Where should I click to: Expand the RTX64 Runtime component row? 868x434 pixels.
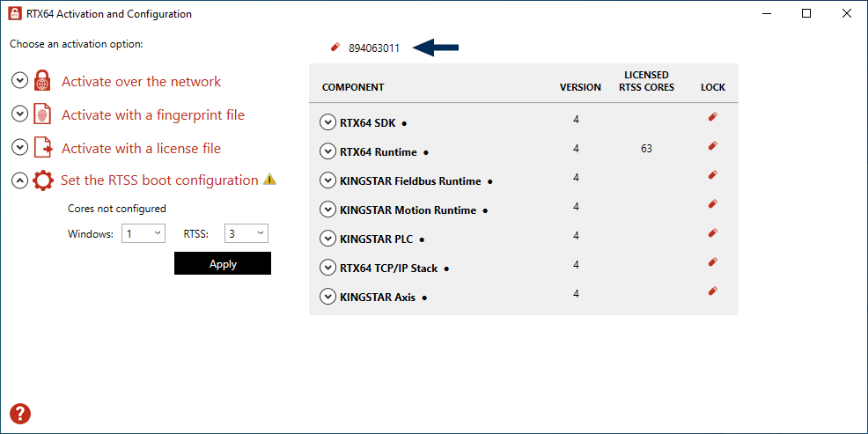click(x=327, y=151)
